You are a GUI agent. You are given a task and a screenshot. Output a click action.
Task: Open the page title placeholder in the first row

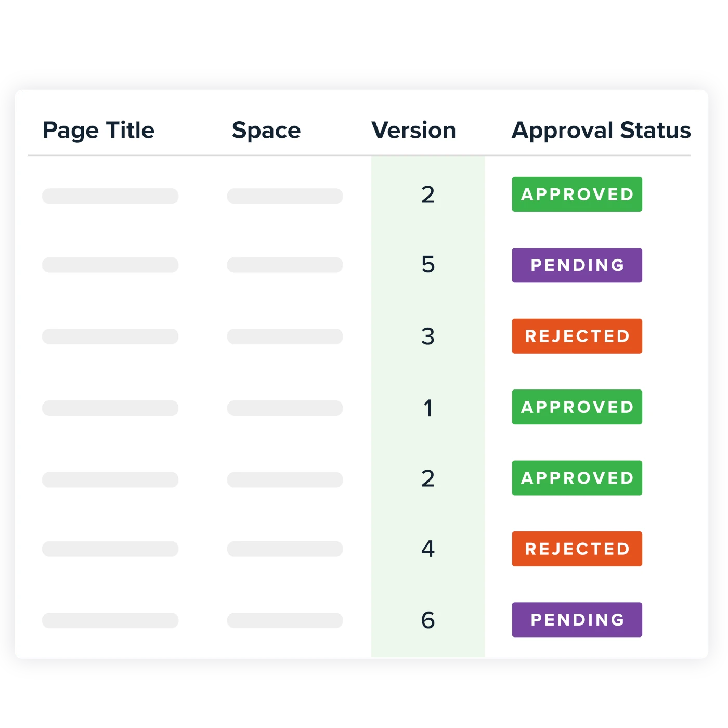pos(110,196)
